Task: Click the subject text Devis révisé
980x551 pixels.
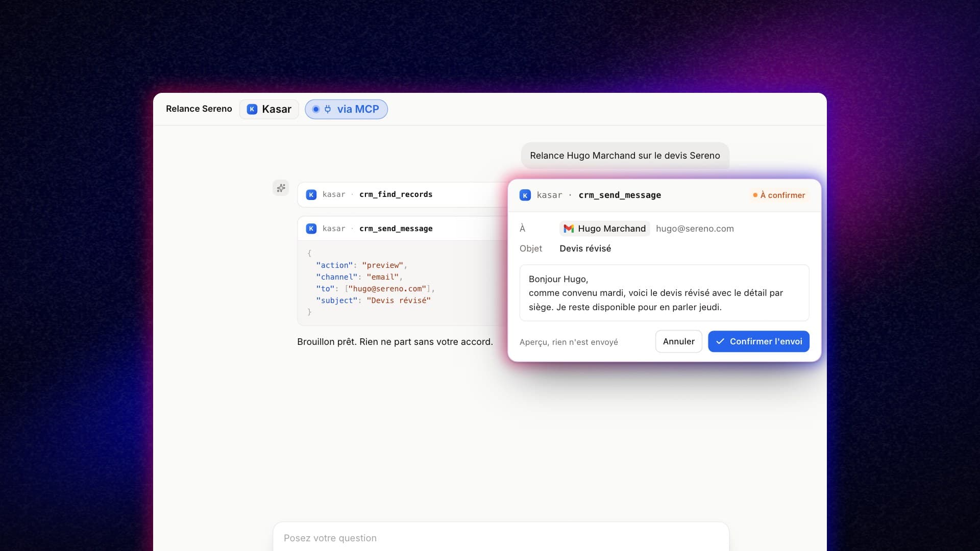Action: tap(585, 248)
